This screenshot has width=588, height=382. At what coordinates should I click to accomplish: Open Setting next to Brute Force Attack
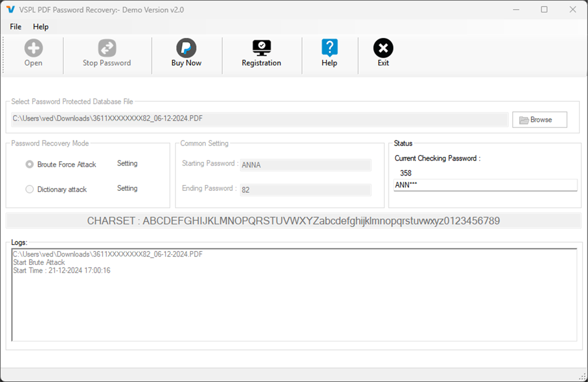(x=127, y=164)
